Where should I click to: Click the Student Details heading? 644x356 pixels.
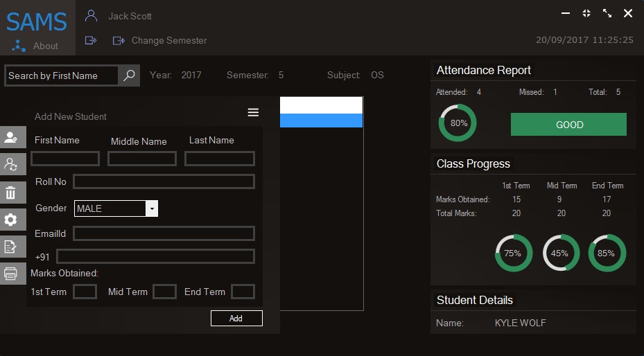pyautogui.click(x=474, y=300)
